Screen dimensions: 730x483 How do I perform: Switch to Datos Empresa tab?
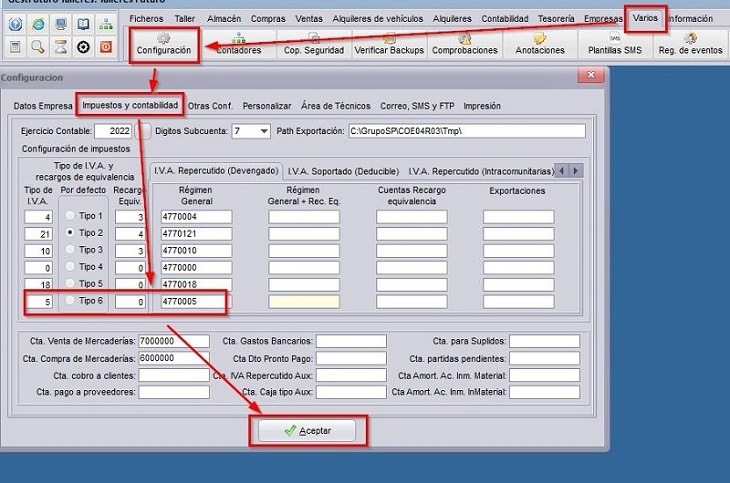coord(43,106)
